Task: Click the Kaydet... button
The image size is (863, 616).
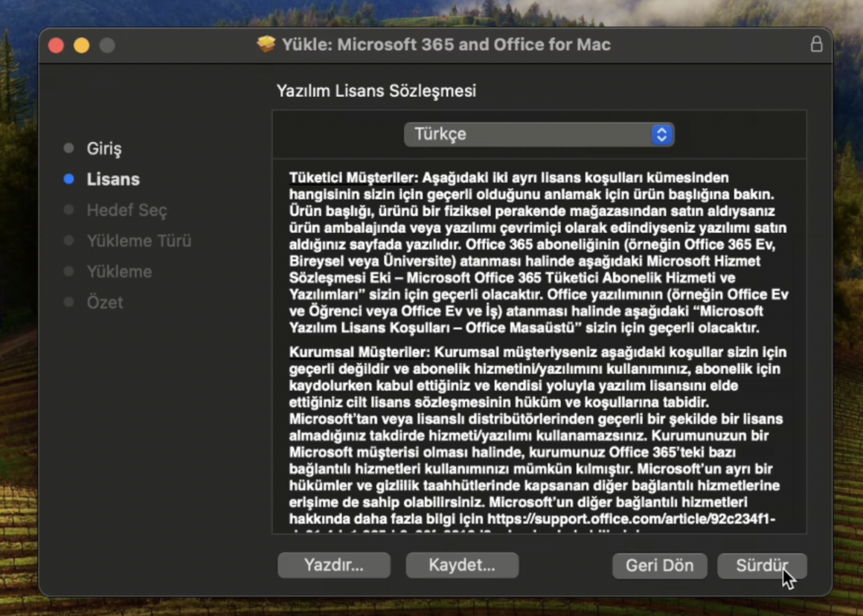Action: click(x=462, y=565)
